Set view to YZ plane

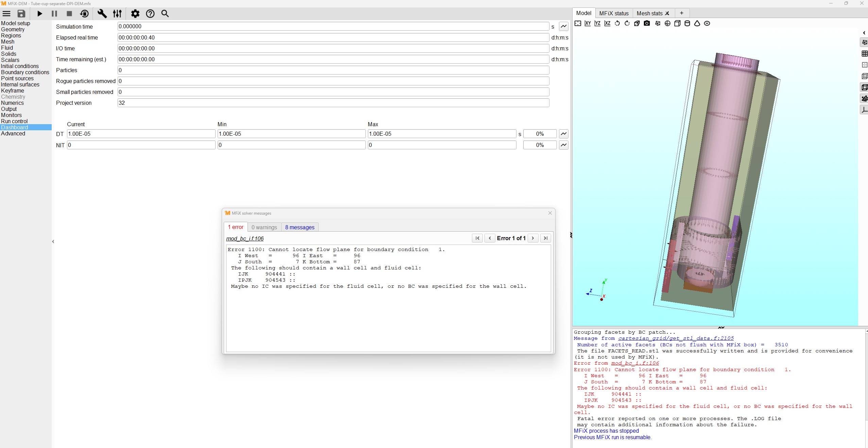click(597, 23)
